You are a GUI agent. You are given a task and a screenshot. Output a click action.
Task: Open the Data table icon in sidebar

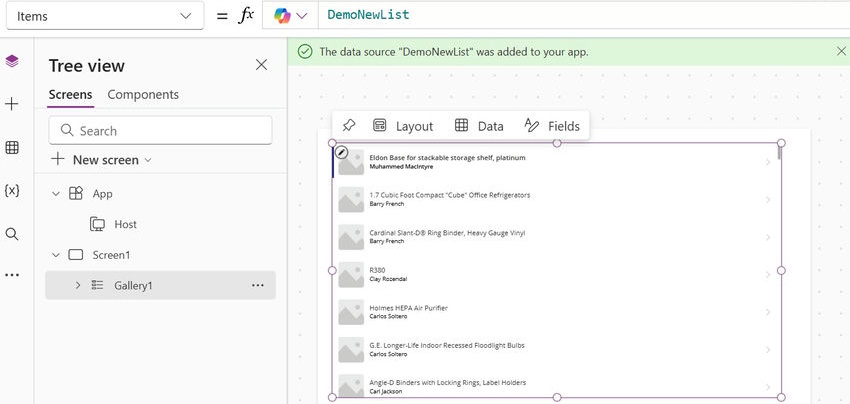11,148
